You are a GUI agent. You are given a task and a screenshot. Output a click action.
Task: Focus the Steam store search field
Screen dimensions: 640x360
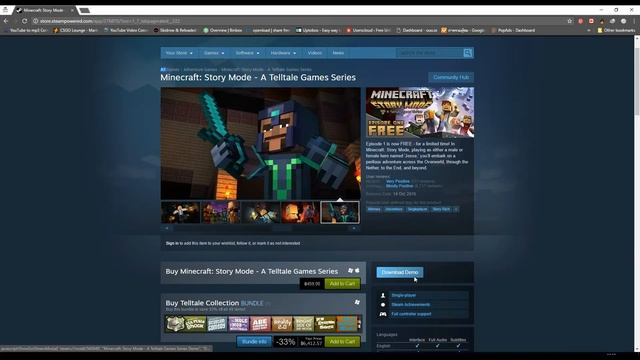[x=429, y=53]
